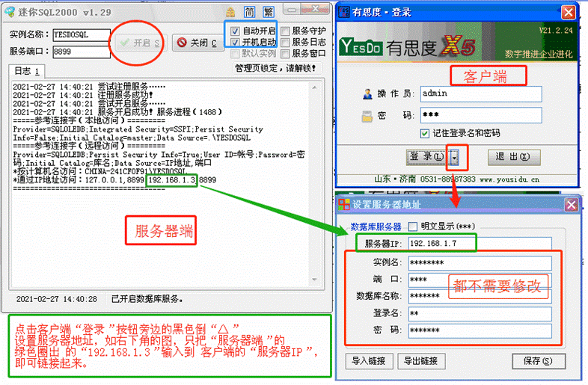
Task: Click the 实例名 masked field
Action: 480,263
